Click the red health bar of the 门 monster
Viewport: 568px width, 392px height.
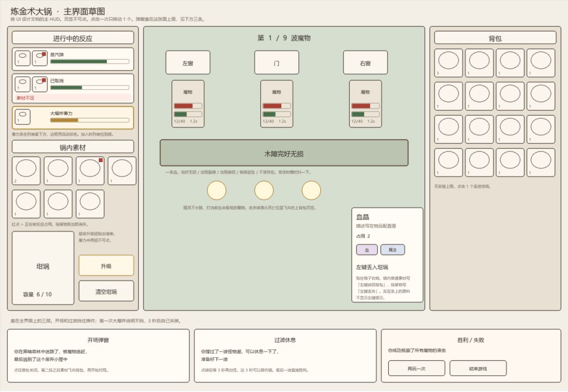point(277,106)
